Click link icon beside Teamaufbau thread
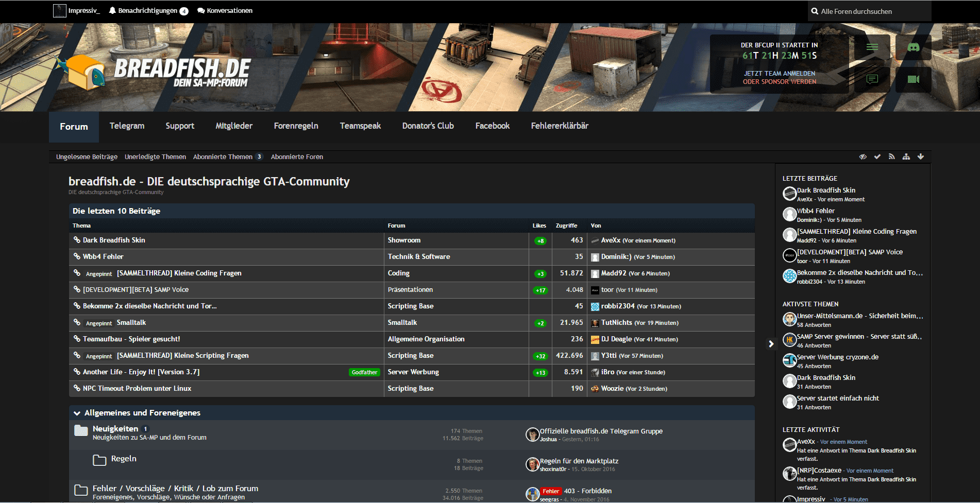The image size is (980, 503). tap(77, 339)
